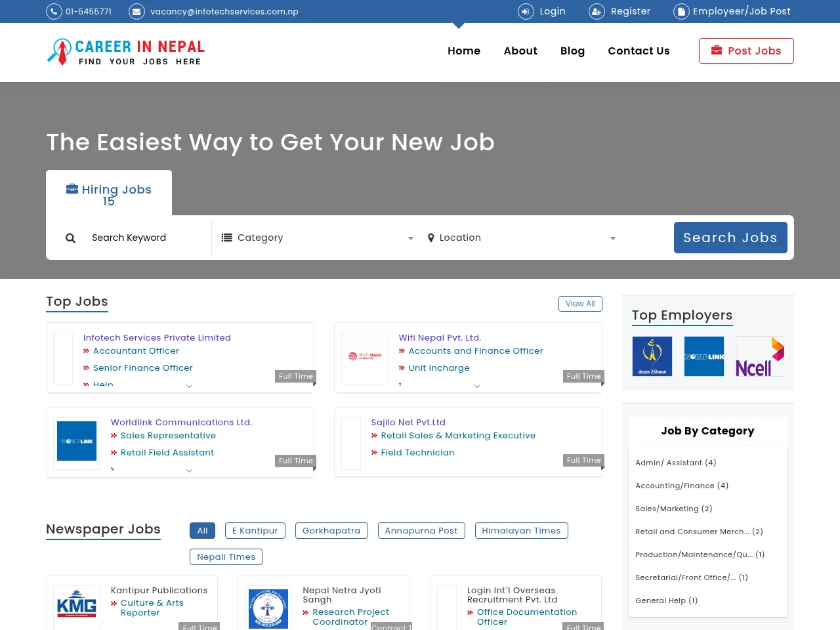Click the Nepal Netra Jyoti Sangh logo
The image size is (840, 630).
(268, 608)
